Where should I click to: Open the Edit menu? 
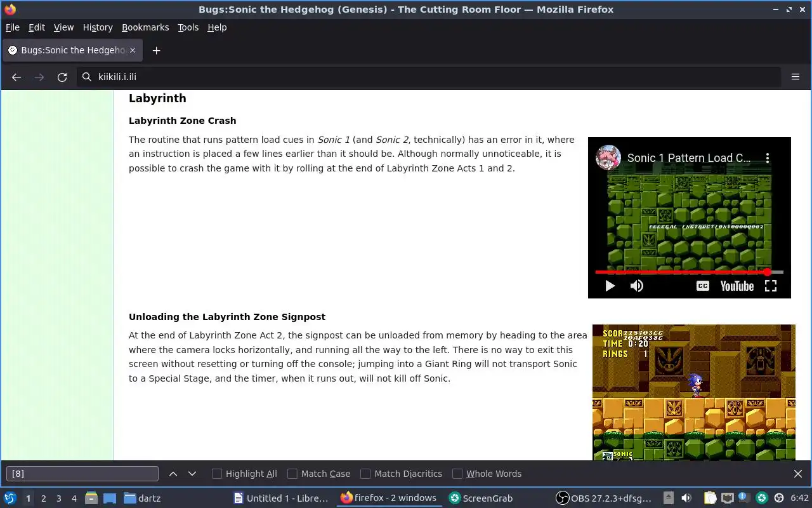[x=37, y=27]
